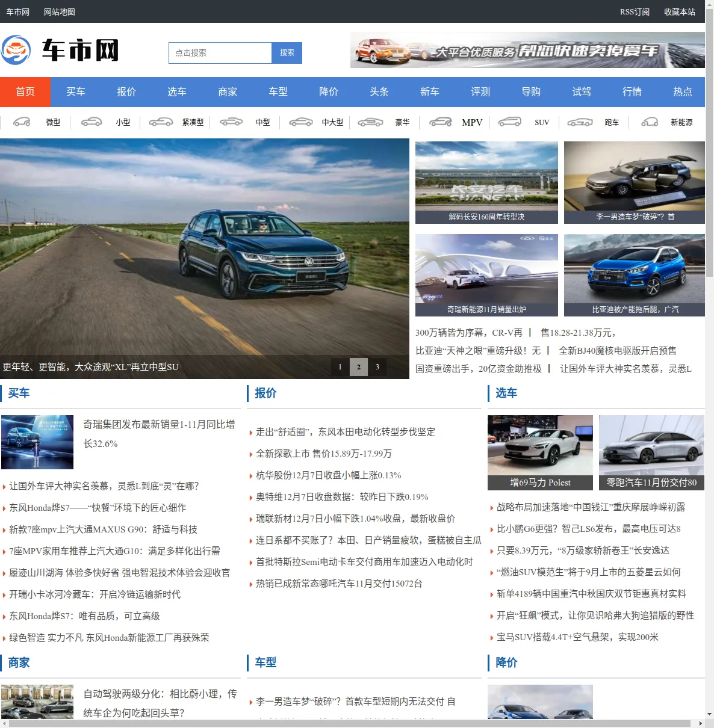The width and height of the screenshot is (714, 728).
Task: Select the 中大型 car type icon
Action: [x=301, y=122]
